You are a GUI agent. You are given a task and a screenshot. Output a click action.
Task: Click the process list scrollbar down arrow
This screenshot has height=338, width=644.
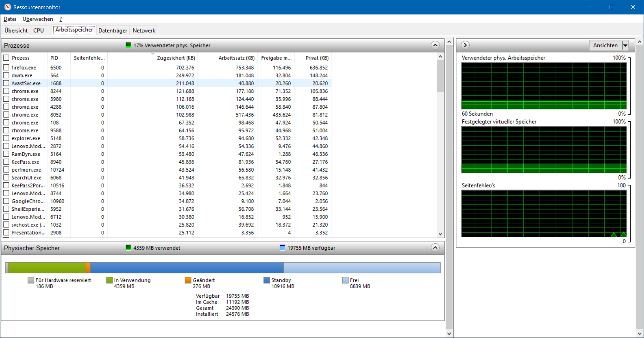(x=440, y=234)
